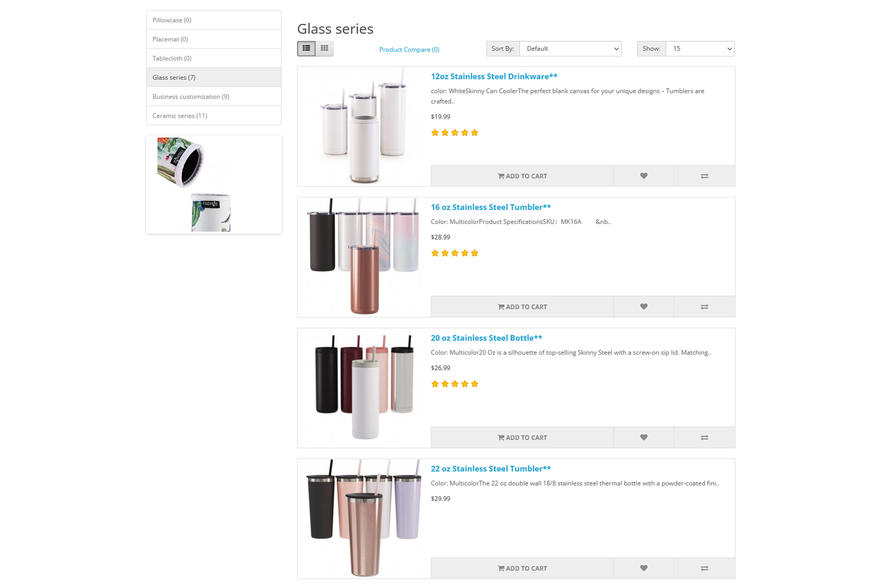Viewport: 889px width, 588px height.
Task: Open the Tablecloth category
Action: (213, 58)
